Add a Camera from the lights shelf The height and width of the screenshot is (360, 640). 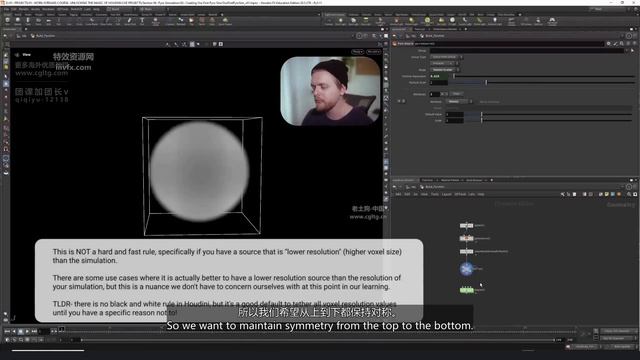(x=329, y=21)
